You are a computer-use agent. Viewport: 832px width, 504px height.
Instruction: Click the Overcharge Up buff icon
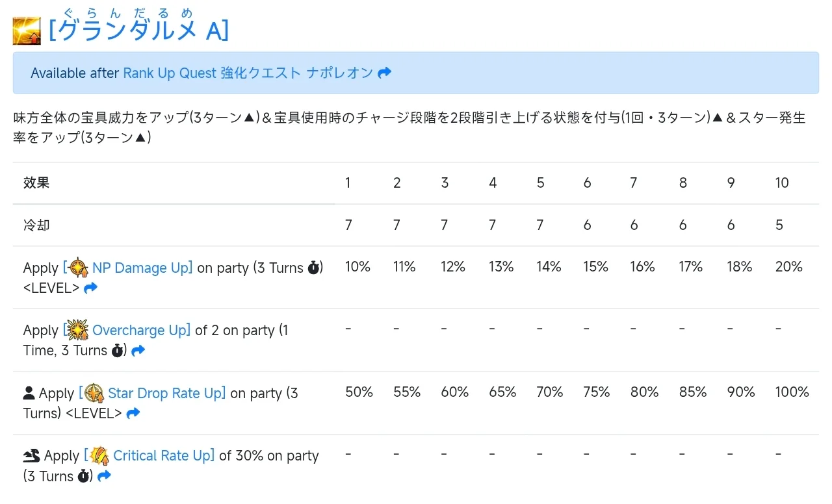point(78,331)
